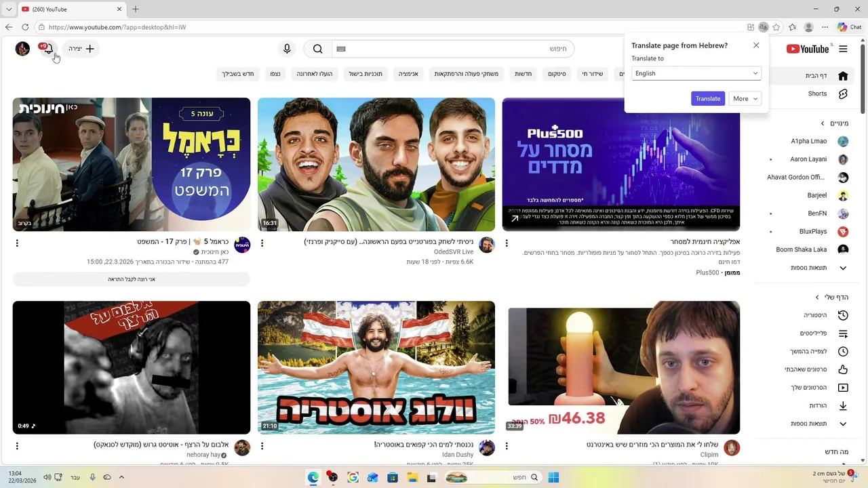
Task: Open options menu for OdedSVR Live video
Action: pos(262,243)
